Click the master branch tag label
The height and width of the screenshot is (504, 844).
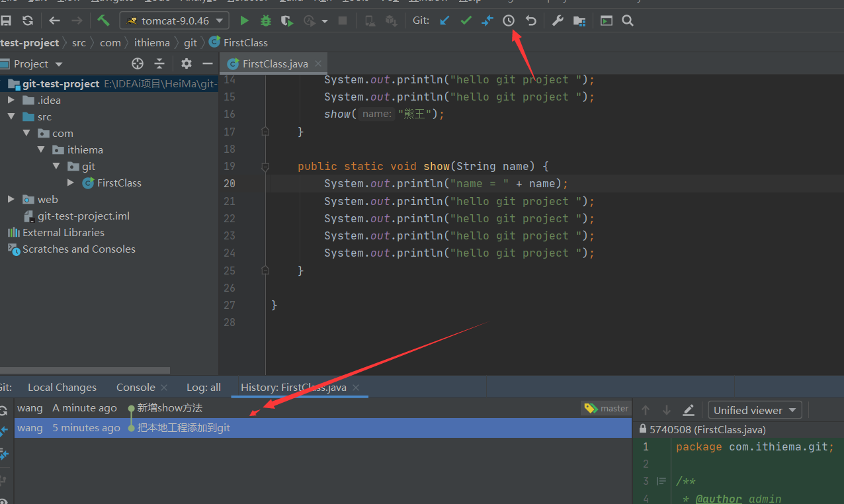pos(606,408)
